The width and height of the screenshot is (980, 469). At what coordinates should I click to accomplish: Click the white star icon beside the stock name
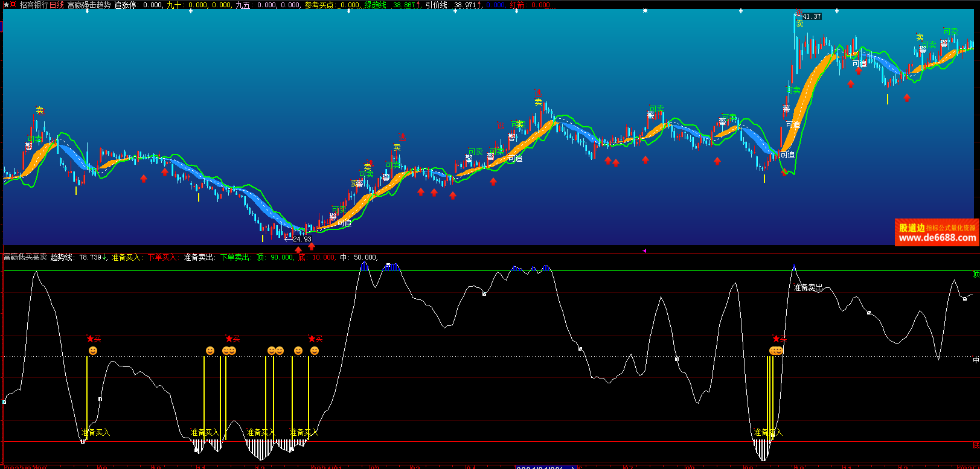(x=5, y=5)
